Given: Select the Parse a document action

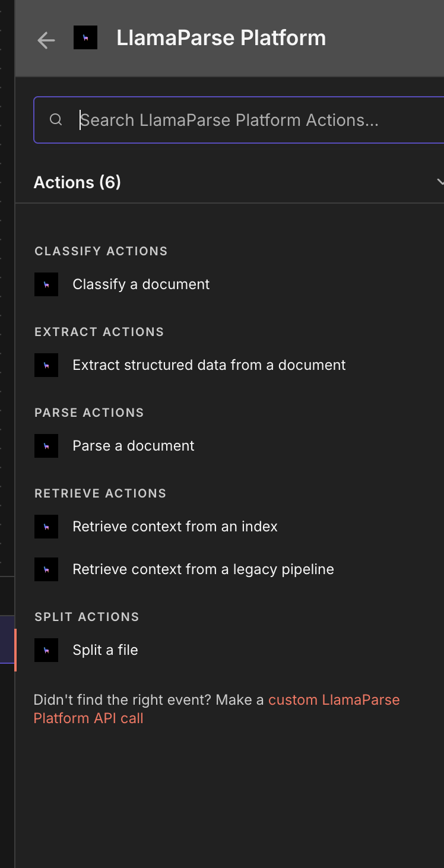Looking at the screenshot, I should [x=134, y=446].
